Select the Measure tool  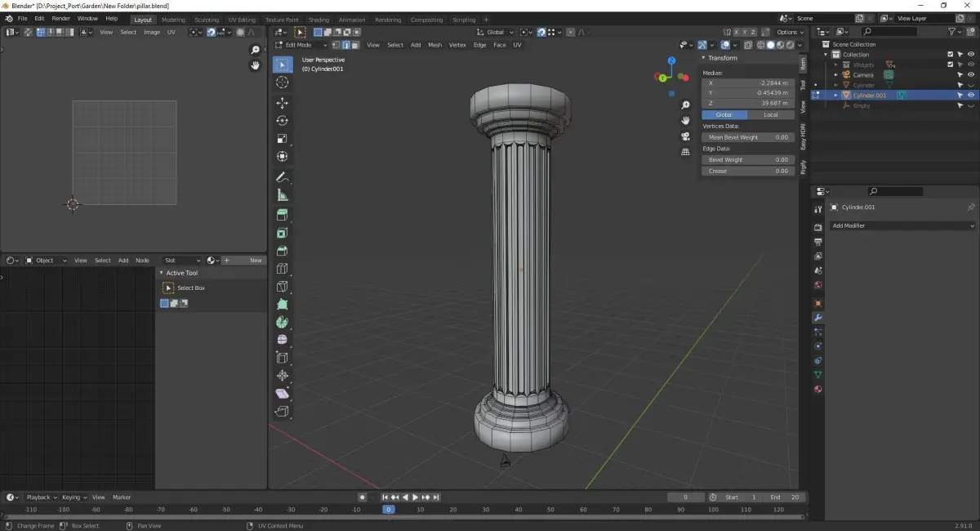[x=283, y=195]
